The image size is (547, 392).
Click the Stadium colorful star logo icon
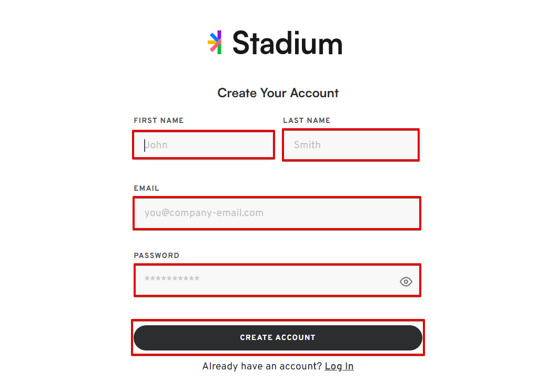[215, 42]
